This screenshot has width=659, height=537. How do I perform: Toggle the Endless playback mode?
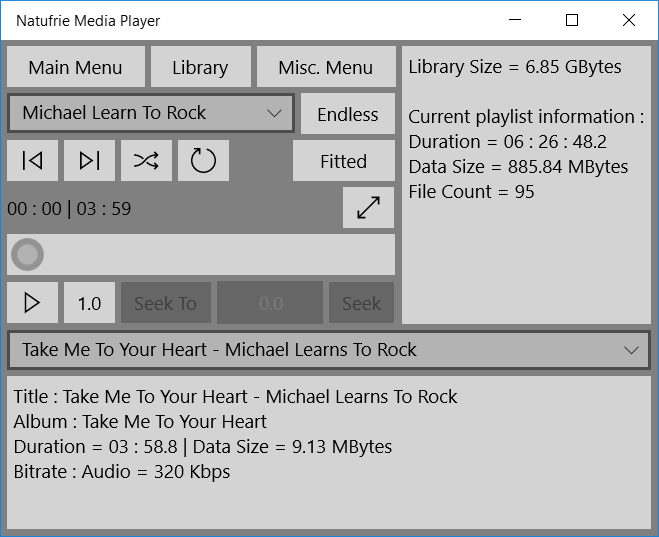[x=348, y=114]
